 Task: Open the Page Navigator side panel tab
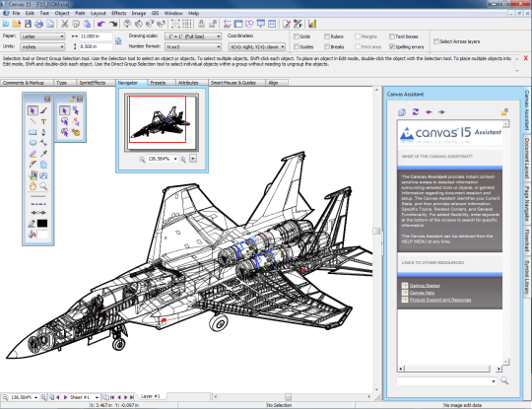pyautogui.click(x=527, y=203)
